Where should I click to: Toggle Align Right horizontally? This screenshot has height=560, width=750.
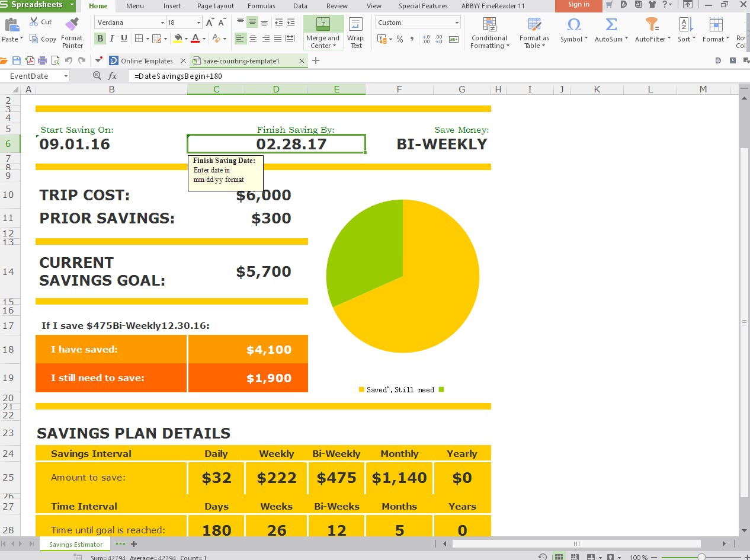(265, 39)
